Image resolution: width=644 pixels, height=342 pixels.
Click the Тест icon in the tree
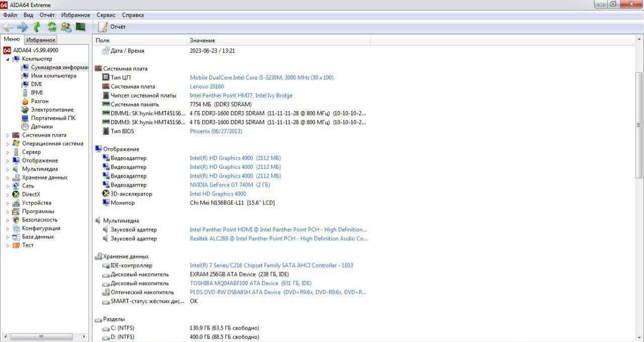(16, 246)
